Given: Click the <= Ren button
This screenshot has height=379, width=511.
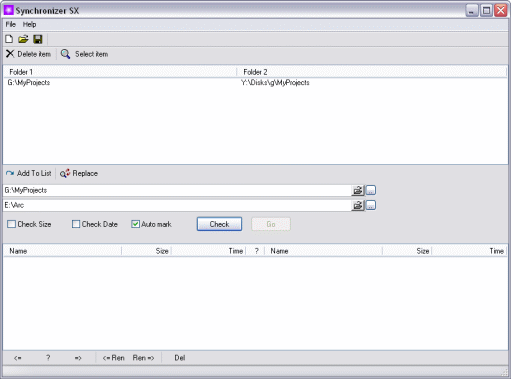Looking at the screenshot, I should pyautogui.click(x=113, y=358).
